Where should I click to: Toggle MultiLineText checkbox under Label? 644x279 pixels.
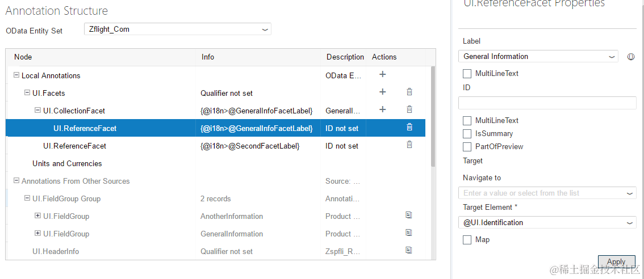[x=467, y=74]
